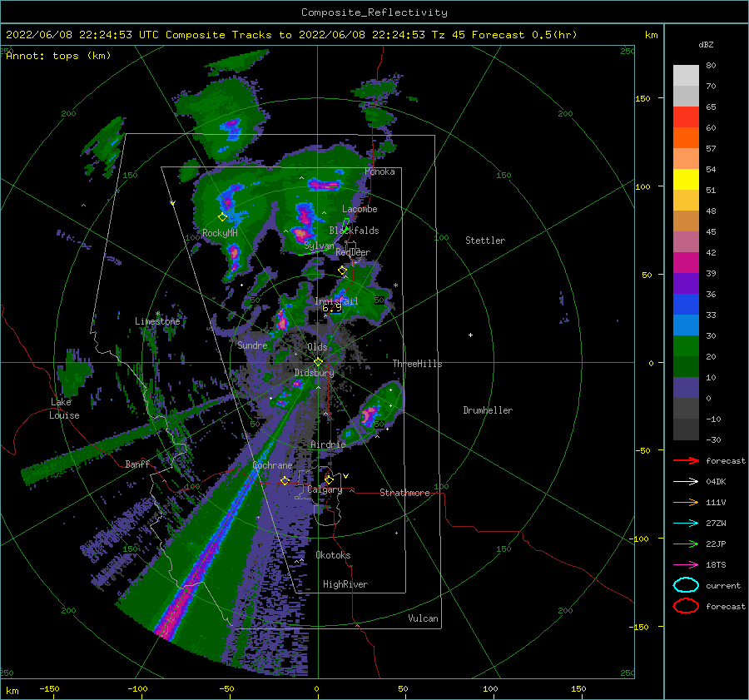Click the magenta 18TS track arrow
The height and width of the screenshot is (700, 749).
(686, 565)
